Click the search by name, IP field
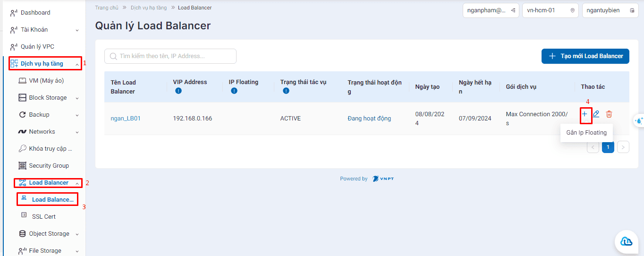 point(170,56)
